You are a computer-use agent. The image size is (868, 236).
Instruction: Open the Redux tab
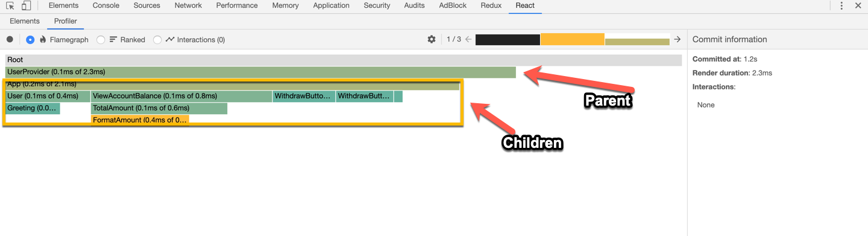click(x=491, y=5)
